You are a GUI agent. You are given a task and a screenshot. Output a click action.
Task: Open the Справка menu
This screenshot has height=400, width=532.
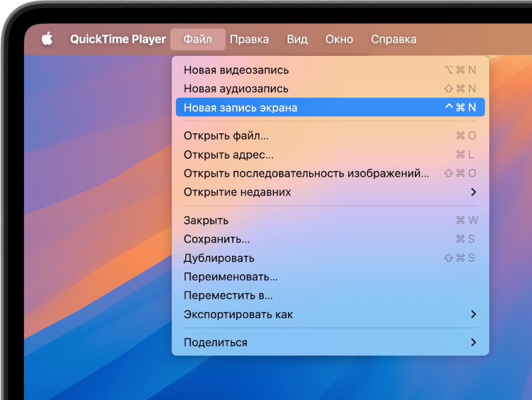click(394, 39)
